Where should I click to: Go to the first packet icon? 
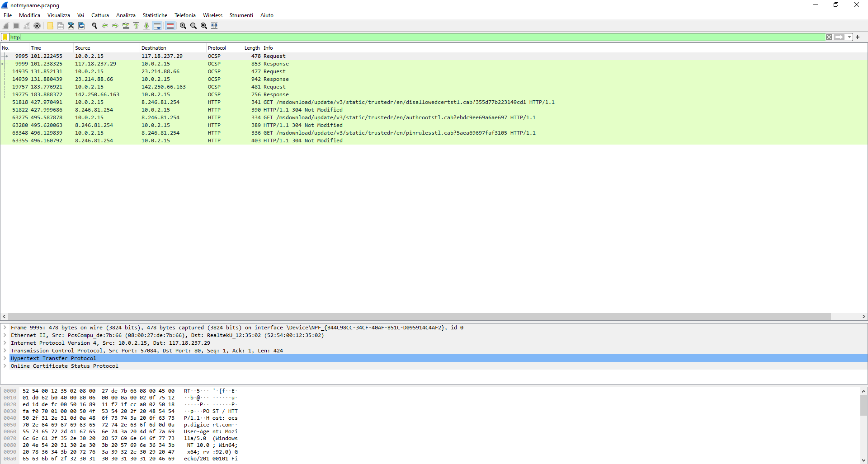pos(136,26)
